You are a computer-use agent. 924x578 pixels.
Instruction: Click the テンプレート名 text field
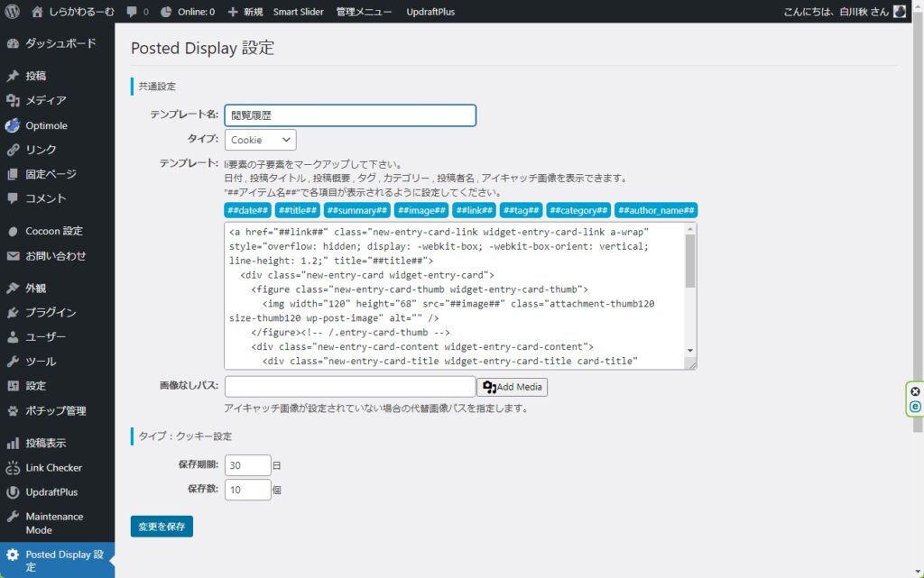pos(350,115)
